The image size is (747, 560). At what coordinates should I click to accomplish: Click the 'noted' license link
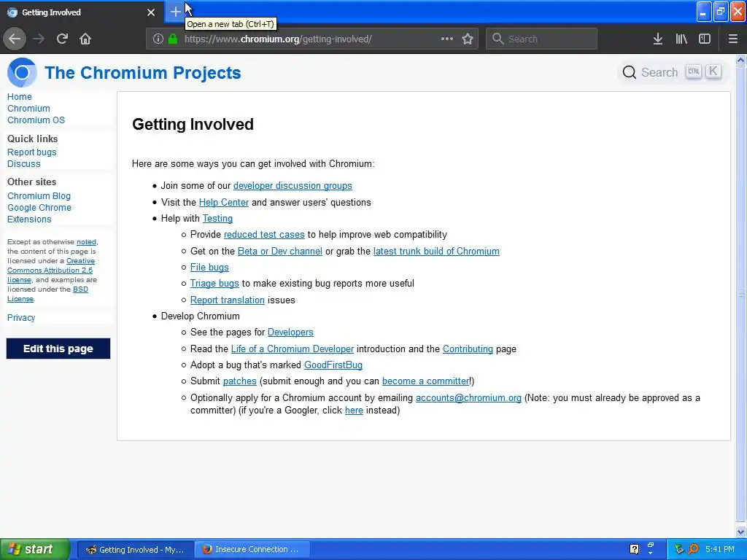point(86,242)
